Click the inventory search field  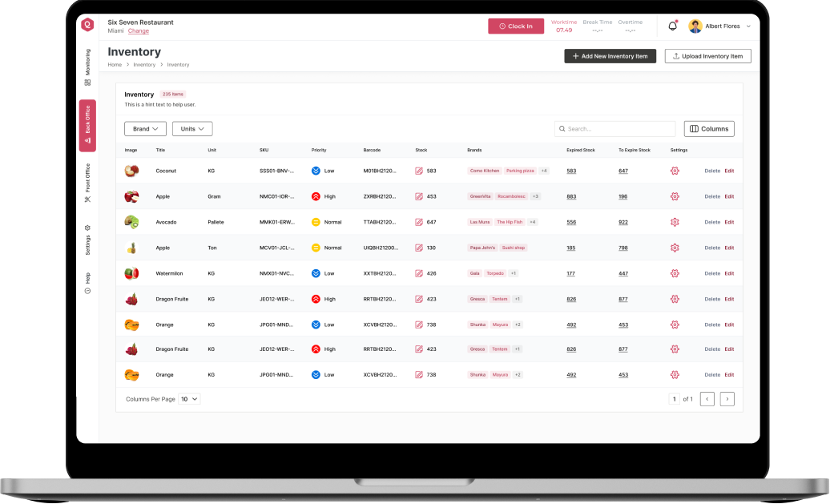tap(614, 129)
